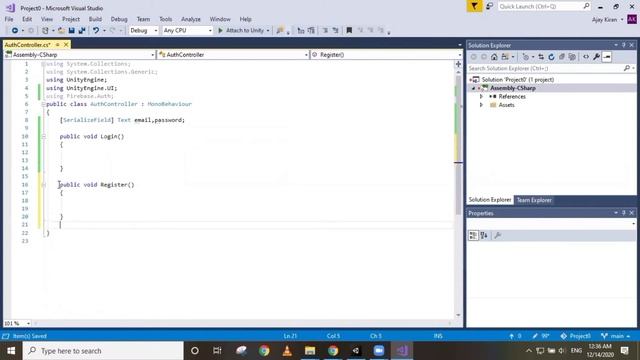
Task: Click the notifications flag icon in title bar
Action: click(474, 7)
